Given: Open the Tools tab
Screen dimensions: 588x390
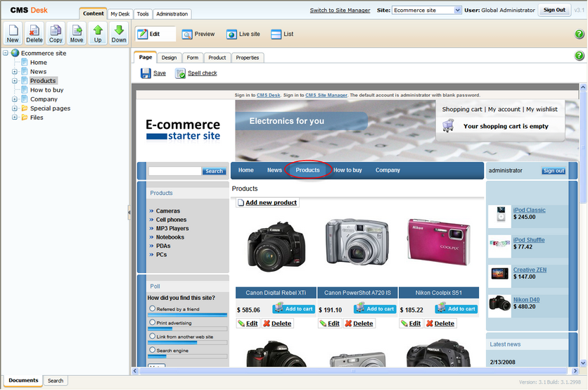Looking at the screenshot, I should pyautogui.click(x=143, y=14).
